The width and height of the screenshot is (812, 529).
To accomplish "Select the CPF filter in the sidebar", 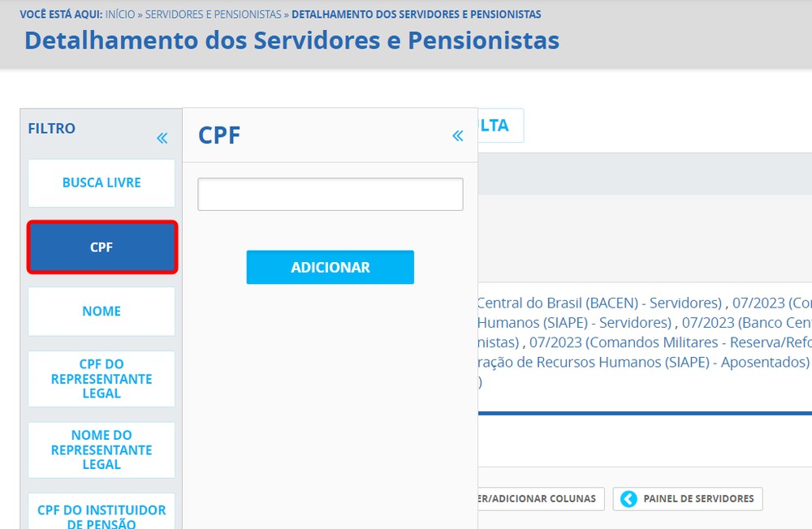I will tap(101, 247).
